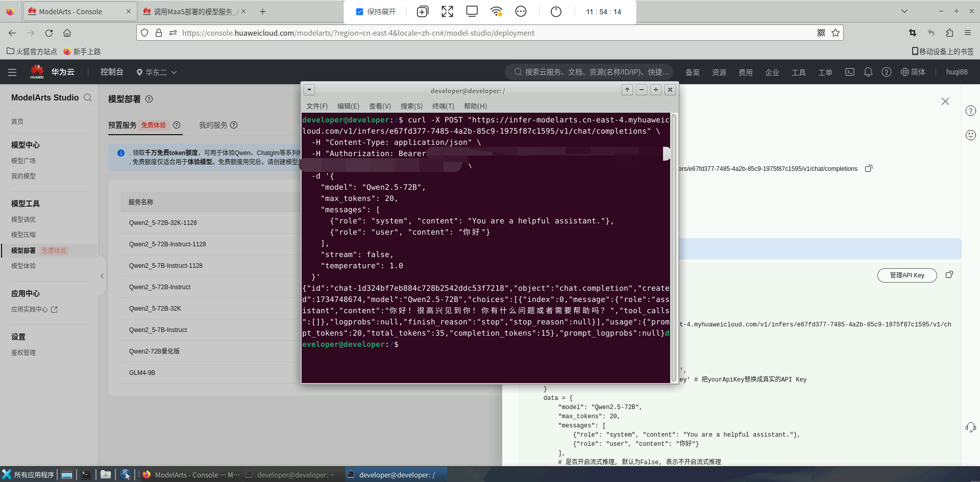Viewport: 980px width, 482px height.
Task: Click the fullscreen expand arrows icon
Action: 447,12
